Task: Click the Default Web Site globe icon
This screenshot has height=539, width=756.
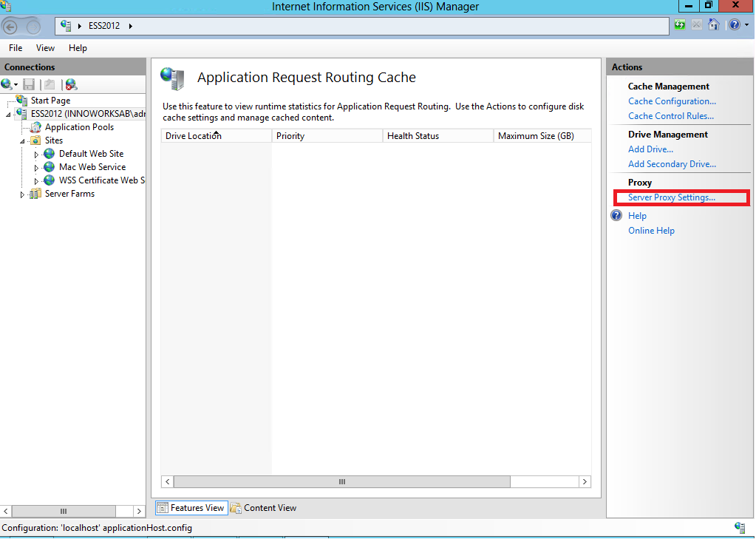Action: pos(50,154)
